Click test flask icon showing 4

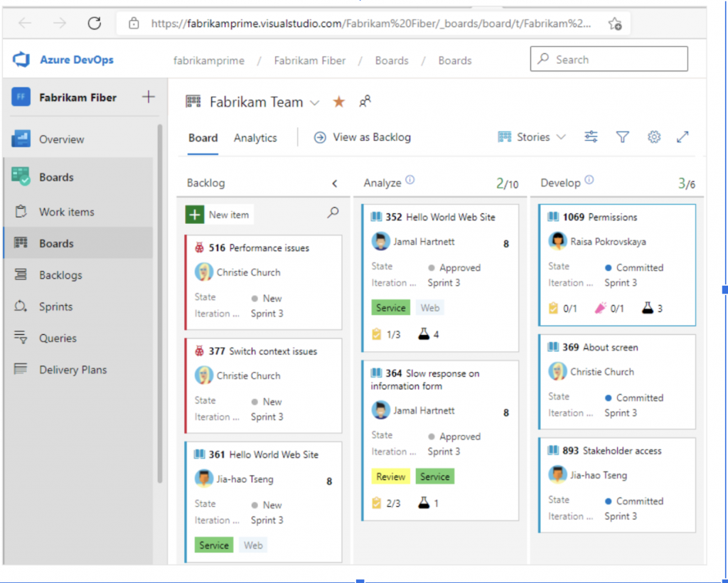point(424,334)
